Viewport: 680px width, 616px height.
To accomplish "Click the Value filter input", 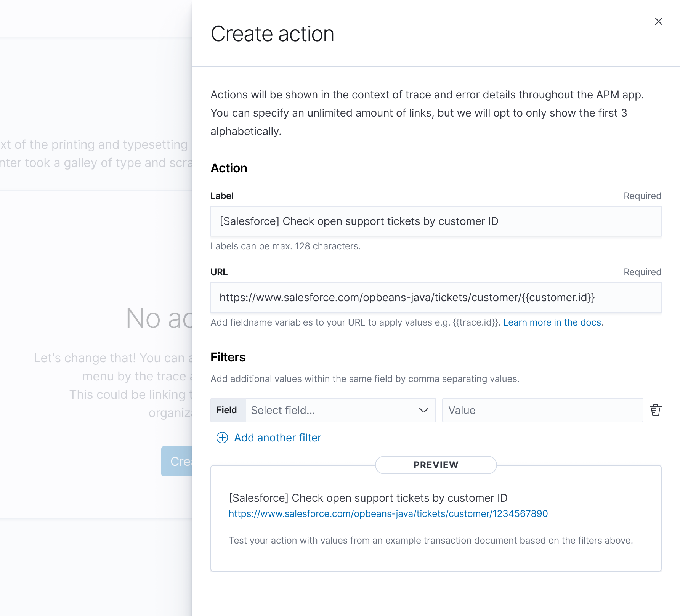I will click(542, 410).
